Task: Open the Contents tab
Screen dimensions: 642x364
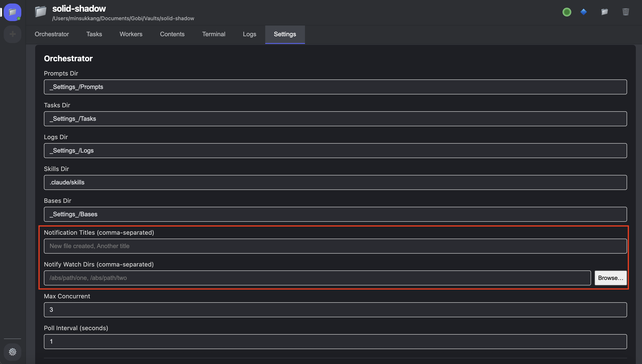Action: coord(172,34)
